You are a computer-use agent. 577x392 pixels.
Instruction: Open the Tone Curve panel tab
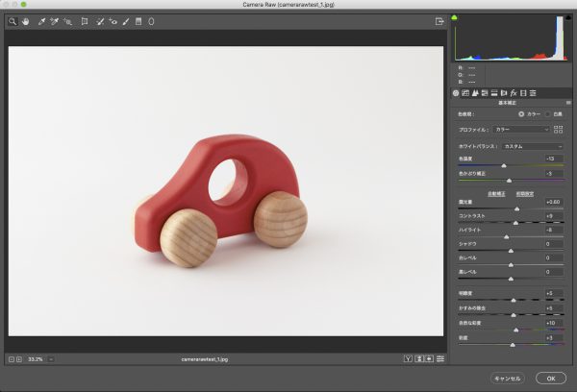[465, 93]
